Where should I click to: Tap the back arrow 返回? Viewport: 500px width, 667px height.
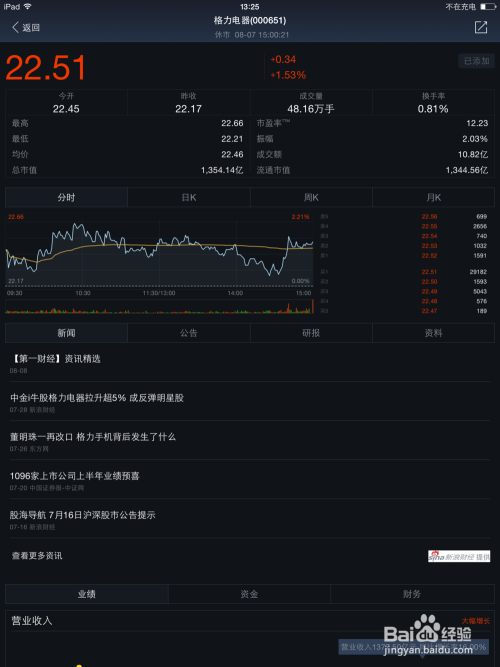tap(25, 28)
